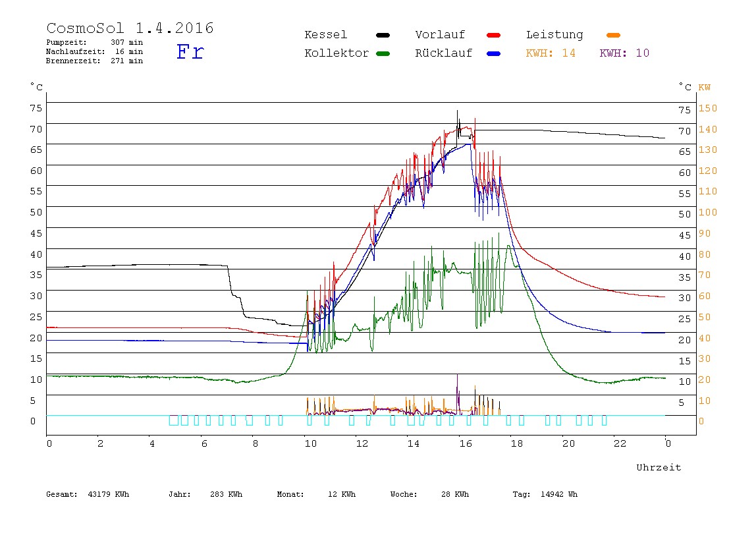The height and width of the screenshot is (535, 756).
Task: Click the hour "12" x-axis tick label
Action: click(362, 443)
